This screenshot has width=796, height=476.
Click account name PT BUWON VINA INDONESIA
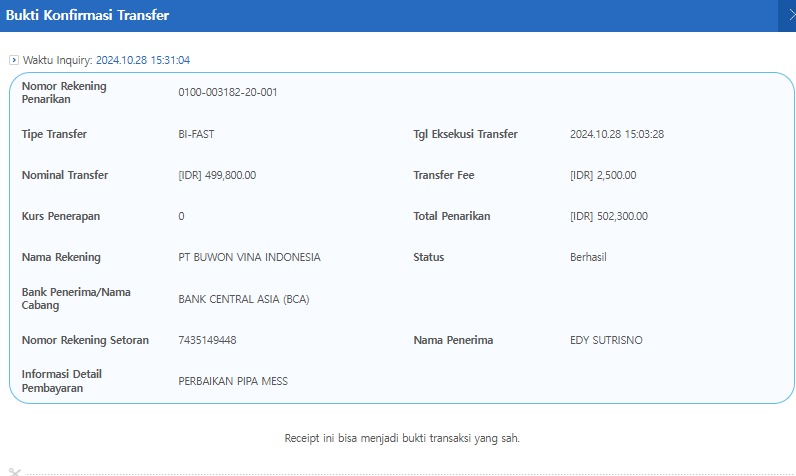click(249, 257)
